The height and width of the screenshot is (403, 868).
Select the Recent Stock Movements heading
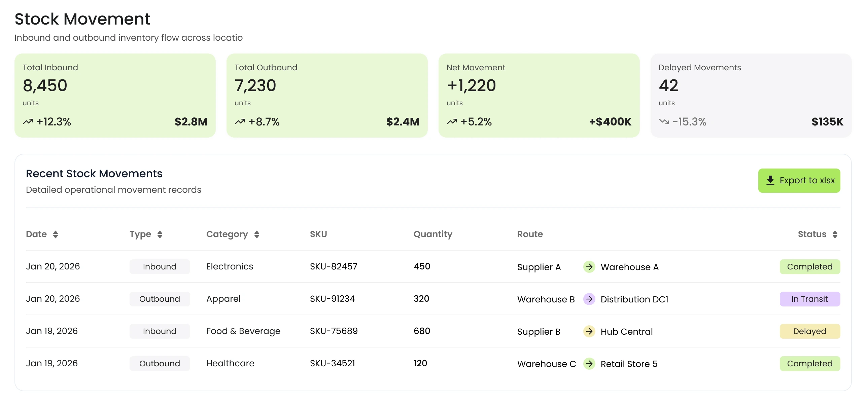coord(94,173)
